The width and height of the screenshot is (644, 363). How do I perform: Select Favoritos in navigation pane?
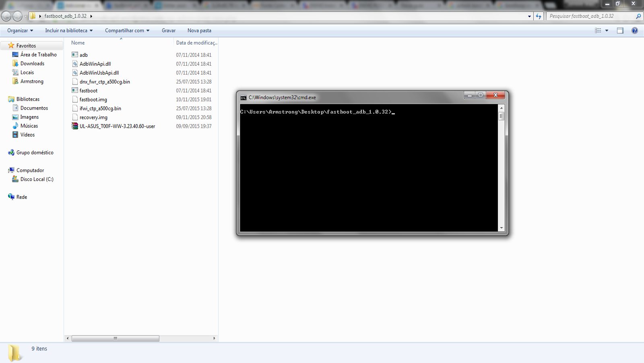coord(26,46)
